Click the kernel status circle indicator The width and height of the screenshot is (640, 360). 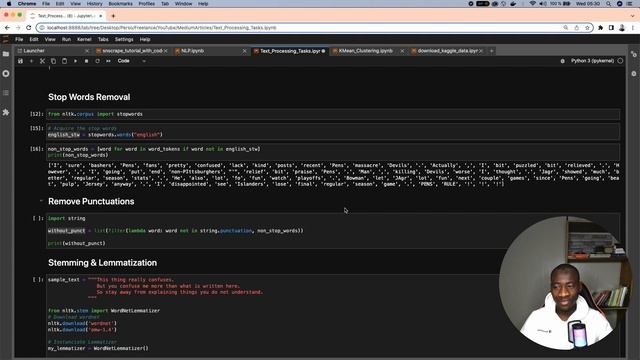coord(620,61)
